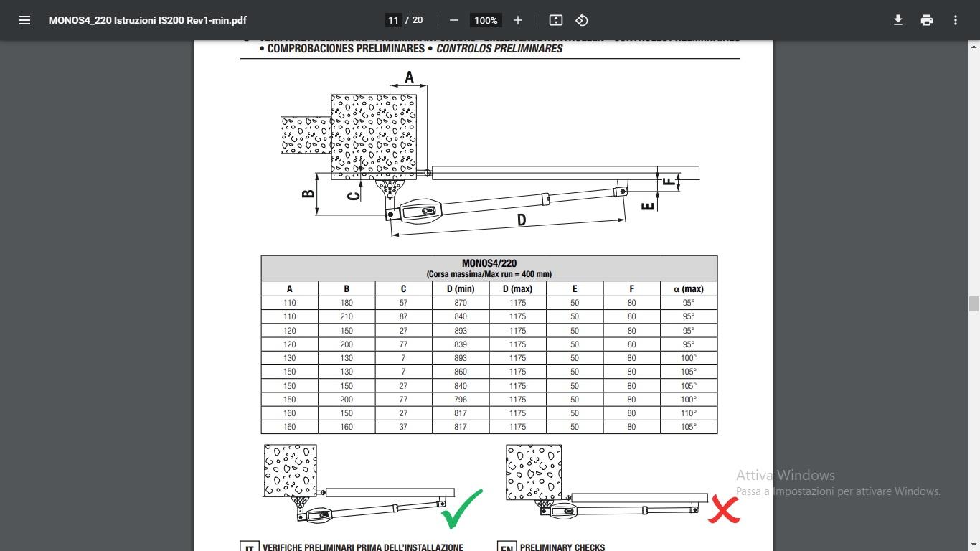Click the PDF file name title
Image resolution: width=980 pixels, height=551 pixels.
pos(148,20)
